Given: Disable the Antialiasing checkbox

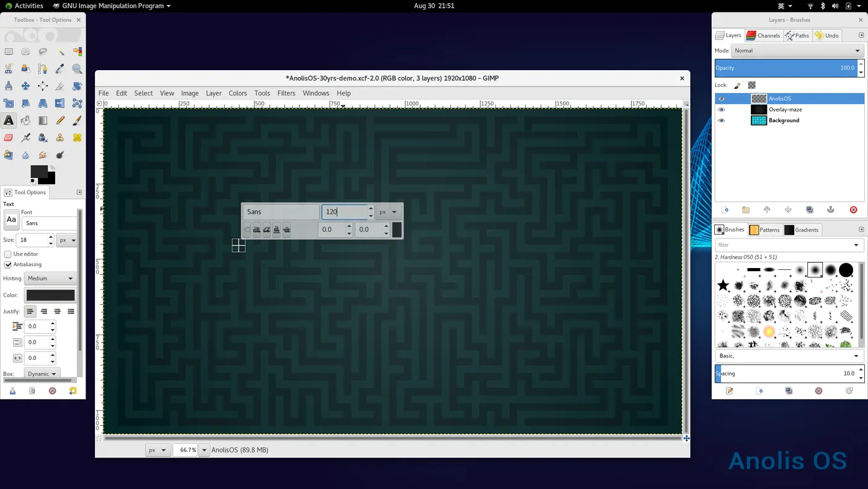Looking at the screenshot, I should (8, 264).
